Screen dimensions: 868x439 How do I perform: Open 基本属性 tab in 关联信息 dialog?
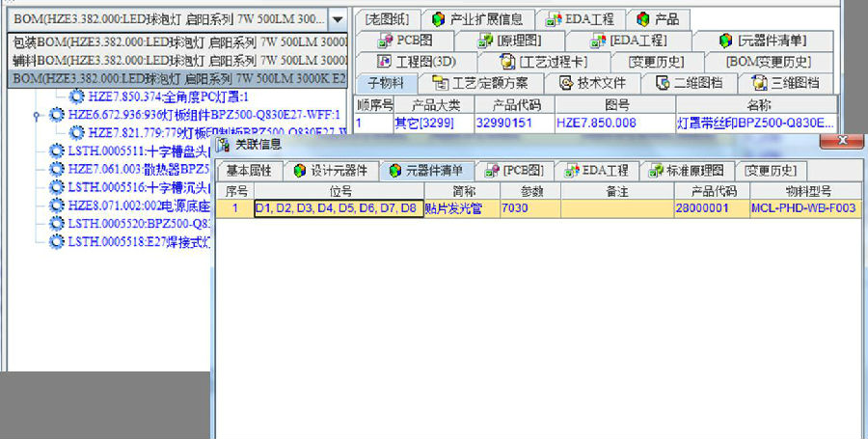click(x=249, y=171)
